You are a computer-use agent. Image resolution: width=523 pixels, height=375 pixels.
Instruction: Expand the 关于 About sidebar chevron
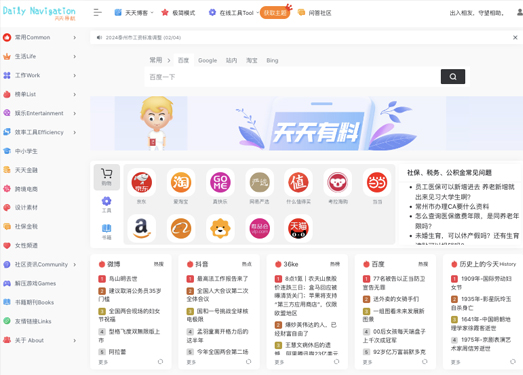(x=75, y=340)
